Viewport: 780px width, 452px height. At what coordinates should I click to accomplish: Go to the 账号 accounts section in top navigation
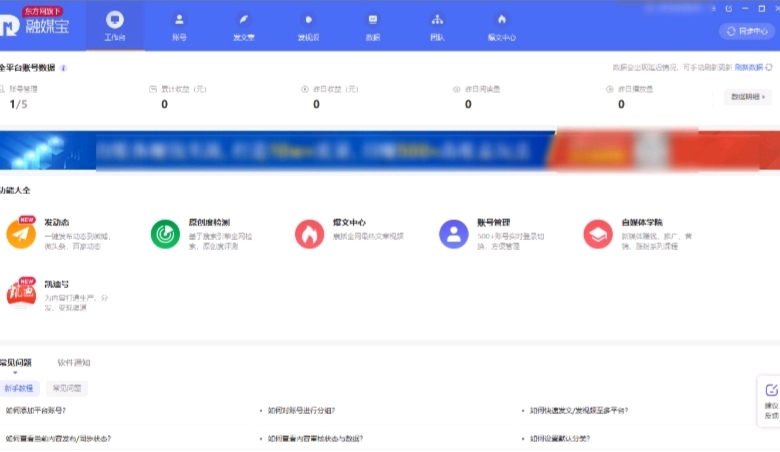pos(179,26)
